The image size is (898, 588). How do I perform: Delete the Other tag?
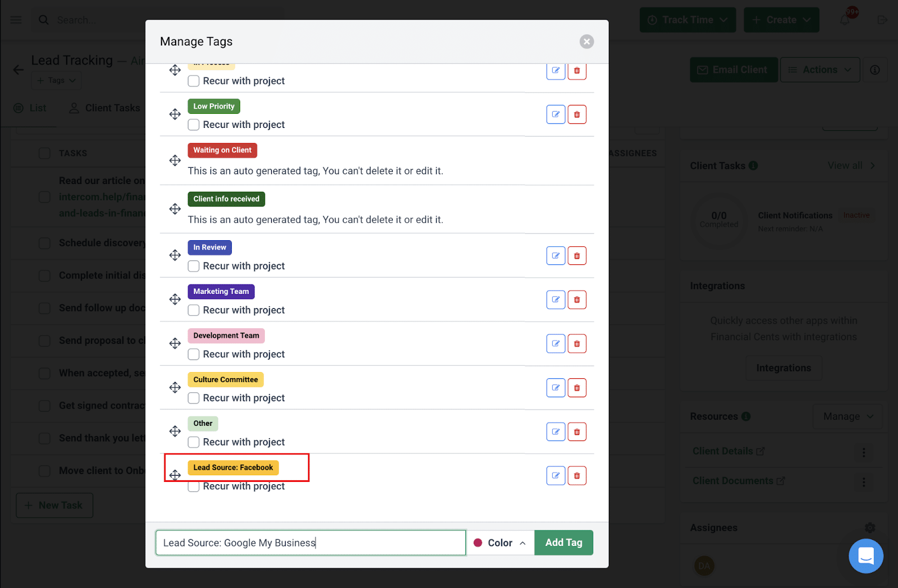[x=577, y=432]
